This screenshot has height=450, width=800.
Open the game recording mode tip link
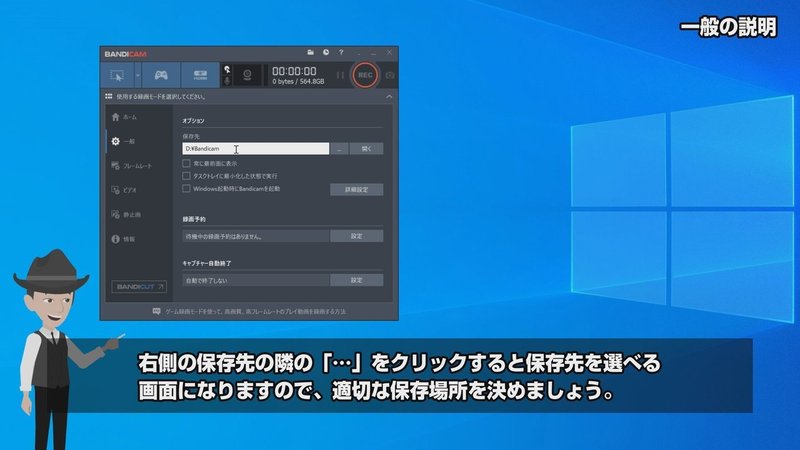click(x=256, y=311)
